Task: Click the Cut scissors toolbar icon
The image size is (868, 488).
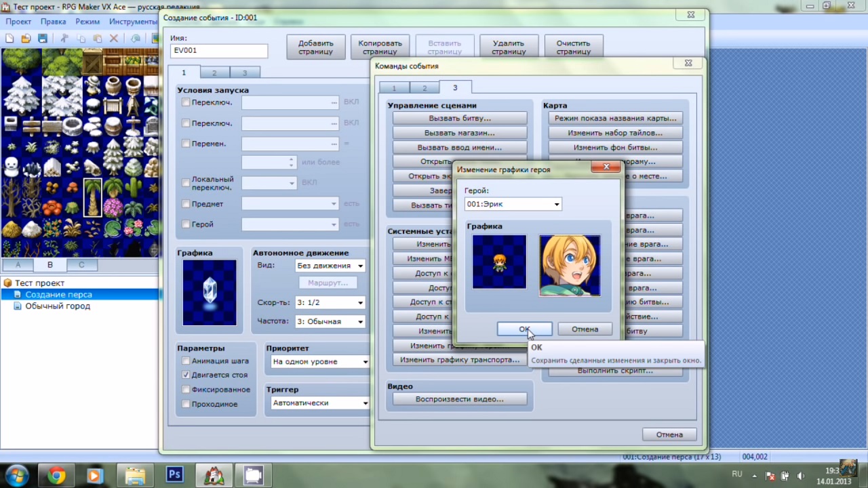Action: point(64,39)
